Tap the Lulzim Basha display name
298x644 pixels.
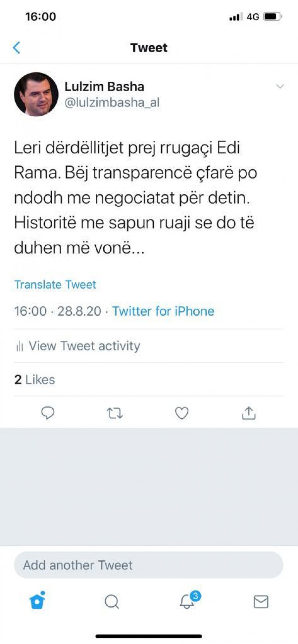[104, 87]
